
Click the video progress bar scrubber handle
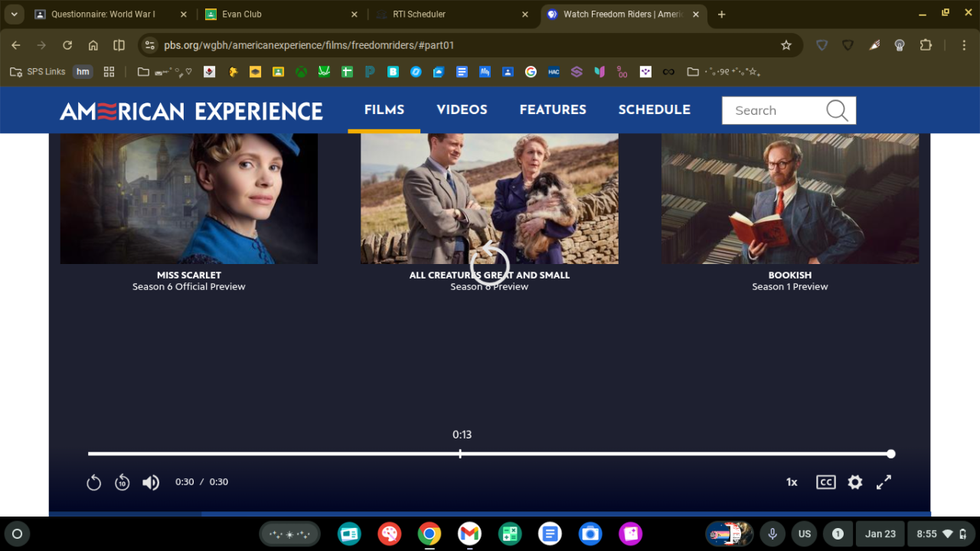891,454
